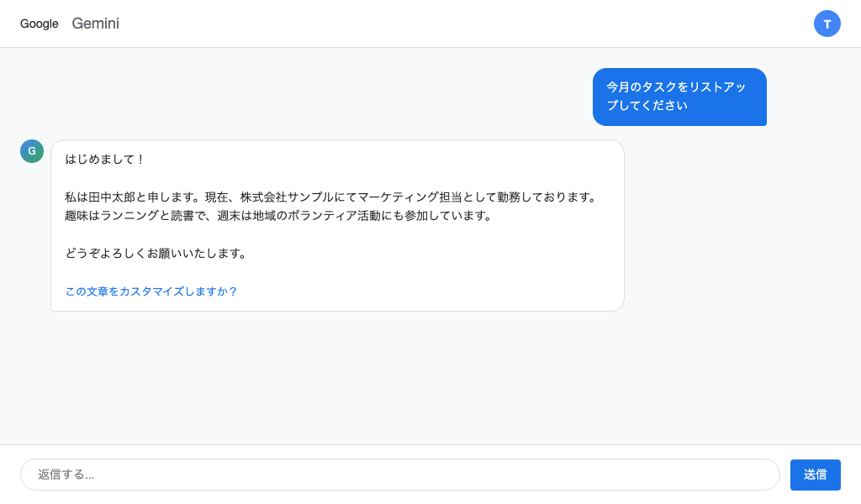Select the user message 今月のタスクをリストアップしてください
Viewport: 861px width, 504px height.
pyautogui.click(x=679, y=97)
